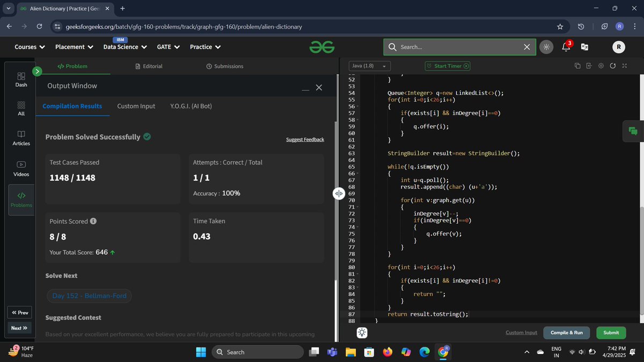Open Microsoft Teams from the taskbar
The image size is (644, 362).
pos(332,352)
